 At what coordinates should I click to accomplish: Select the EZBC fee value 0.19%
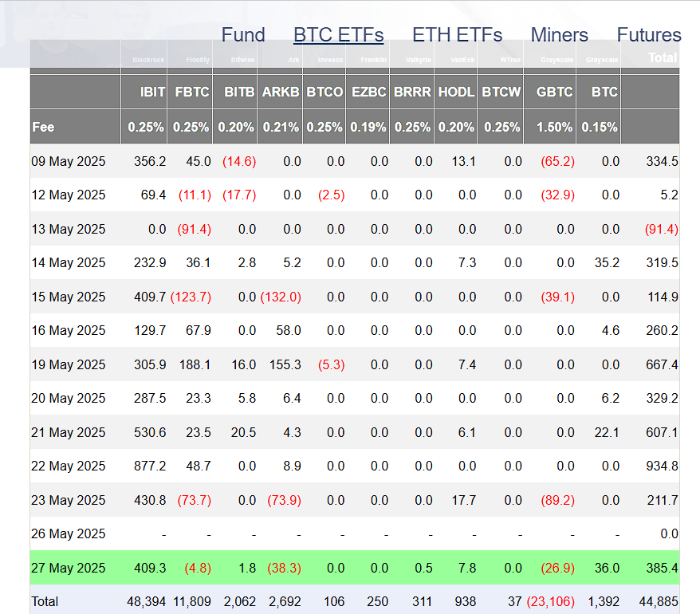[x=368, y=128]
